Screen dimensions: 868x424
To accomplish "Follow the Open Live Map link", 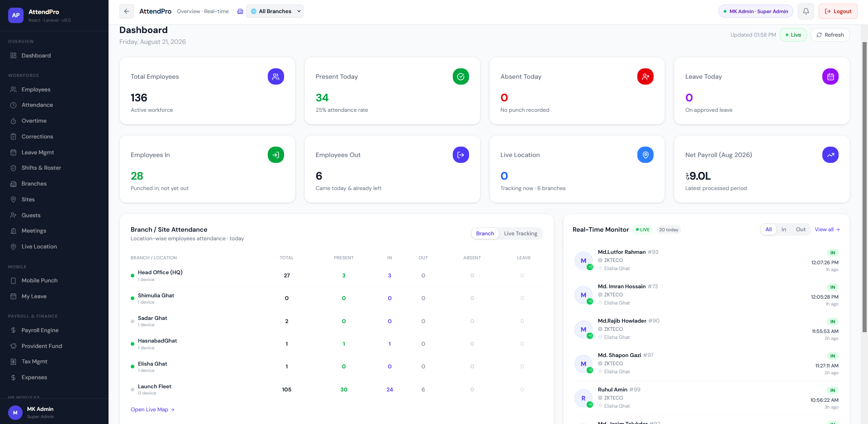I will coord(152,410).
